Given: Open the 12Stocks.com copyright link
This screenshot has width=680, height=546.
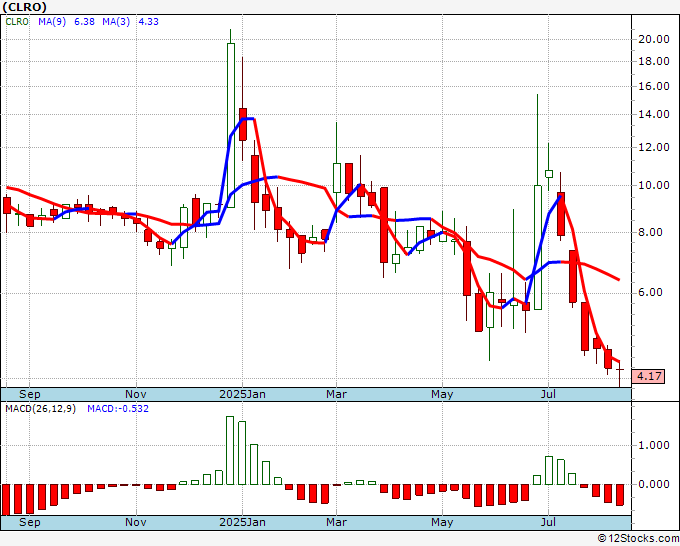Looking at the screenshot, I should tap(638, 539).
